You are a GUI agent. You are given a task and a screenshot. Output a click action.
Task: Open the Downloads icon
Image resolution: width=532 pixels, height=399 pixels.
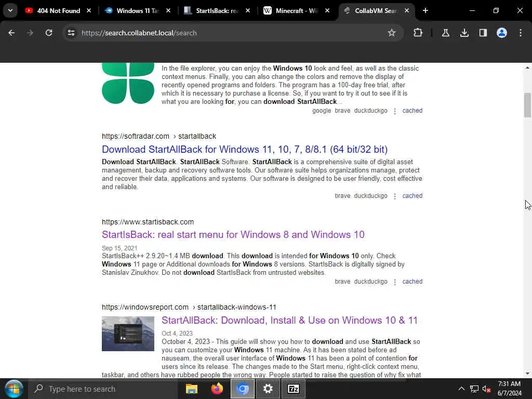click(x=464, y=33)
